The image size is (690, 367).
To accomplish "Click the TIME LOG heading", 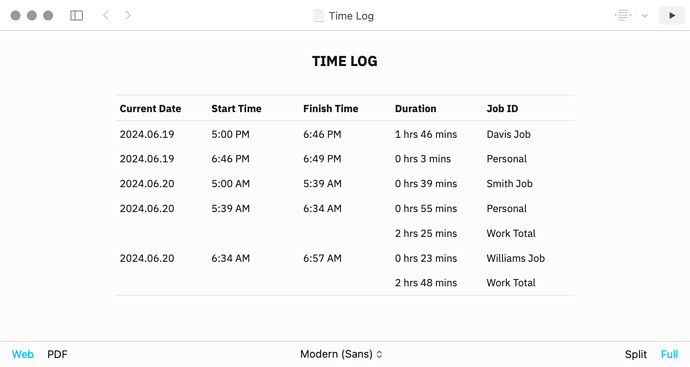I will [x=345, y=61].
